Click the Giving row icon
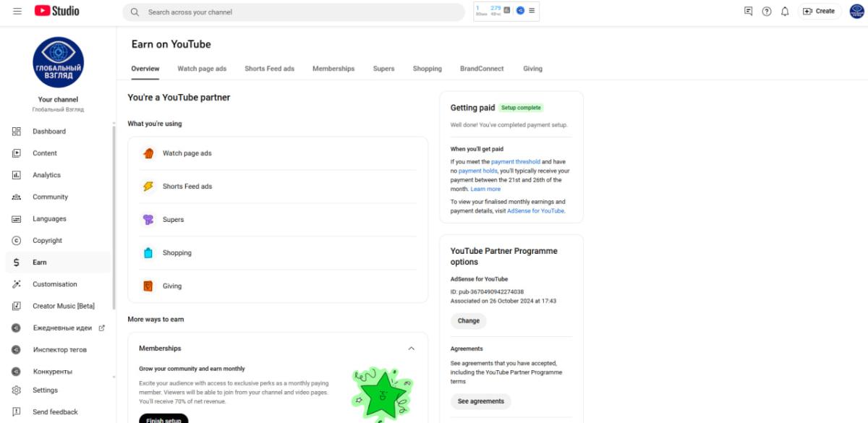Viewport: 868px width, 423px height. coord(148,286)
